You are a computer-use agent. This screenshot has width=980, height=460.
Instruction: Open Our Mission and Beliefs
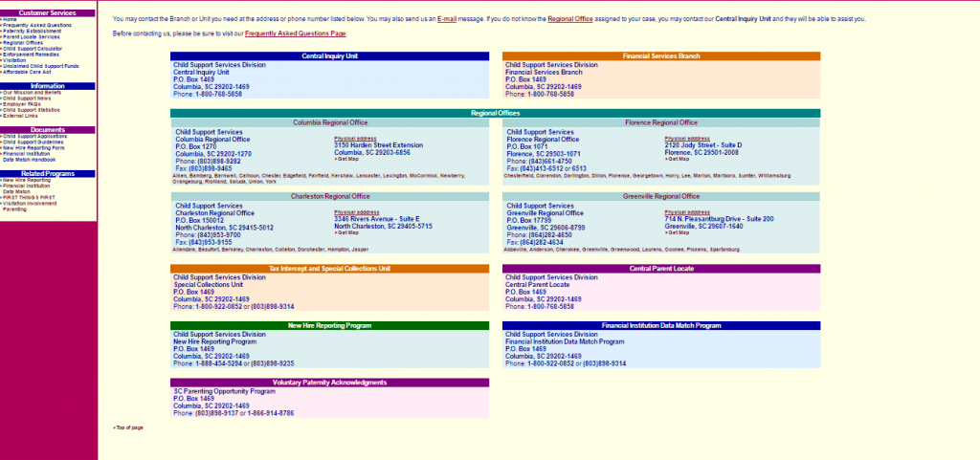pos(32,93)
